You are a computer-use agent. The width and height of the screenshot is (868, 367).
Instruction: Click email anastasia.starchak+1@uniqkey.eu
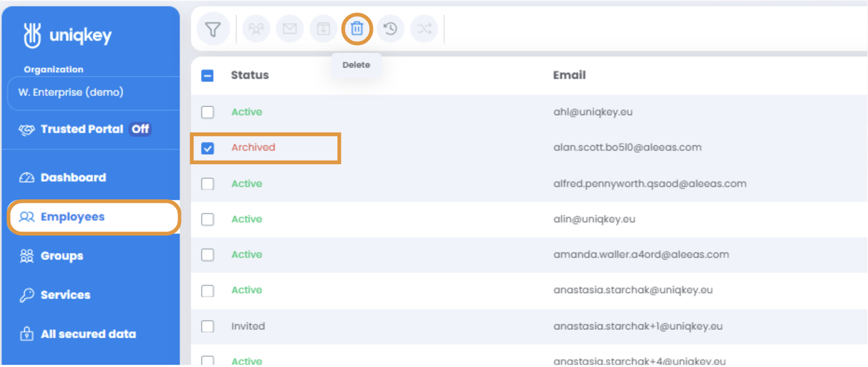pos(638,326)
